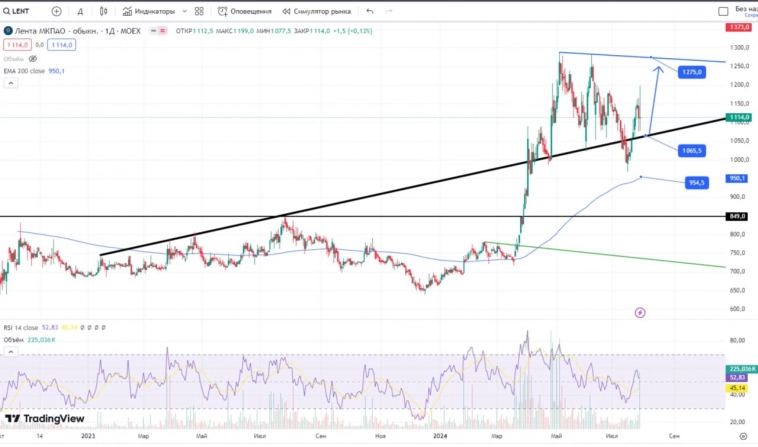Image resolution: width=758 pixels, height=447 pixels.
Task: Show the hidden Объём indicator via eye icon
Action: point(32,59)
